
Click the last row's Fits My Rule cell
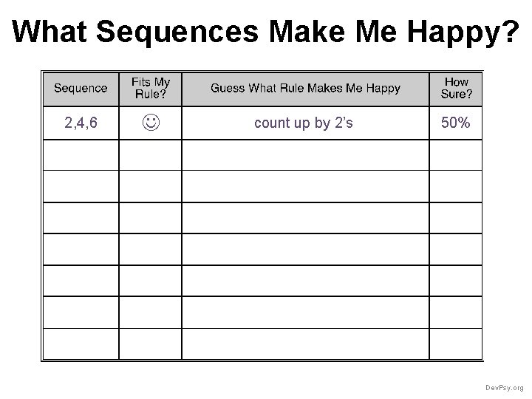click(150, 344)
